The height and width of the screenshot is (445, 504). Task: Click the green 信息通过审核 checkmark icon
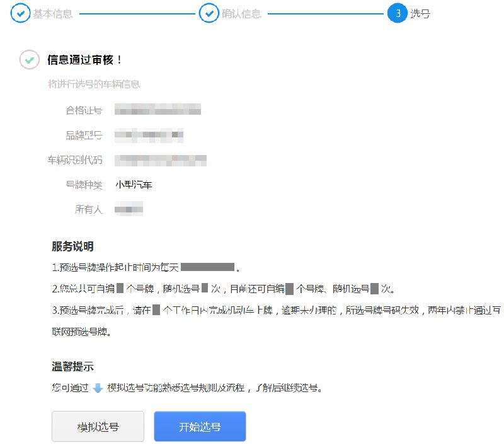(30, 60)
